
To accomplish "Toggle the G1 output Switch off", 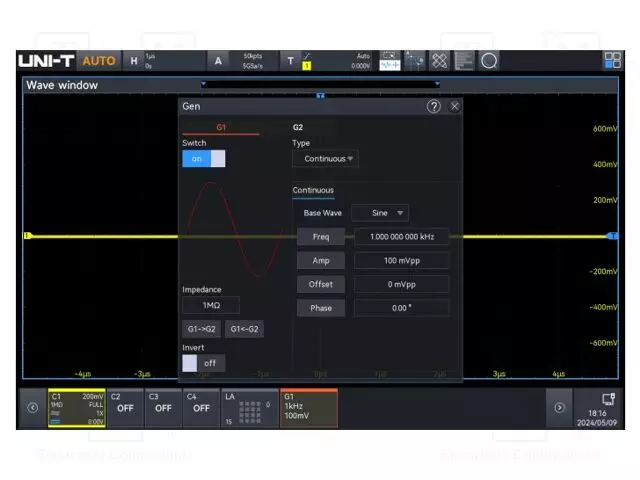I will [204, 159].
